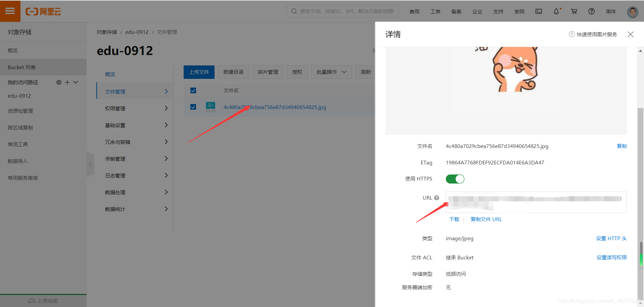Disable the 使用 HTTPS toggle

pos(455,179)
